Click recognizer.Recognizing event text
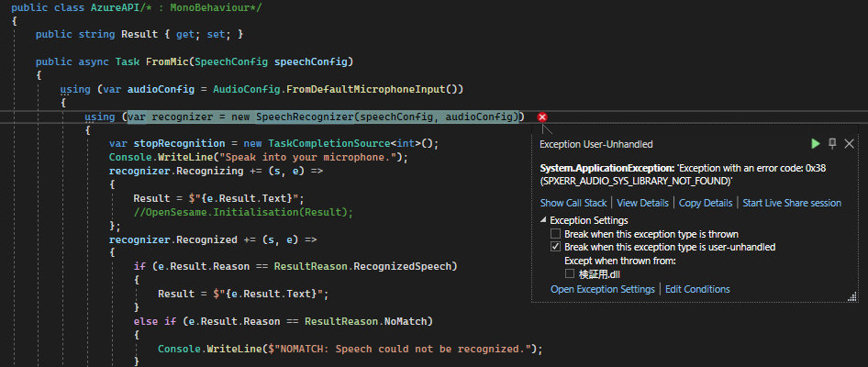This screenshot has width=868, height=367. click(176, 171)
